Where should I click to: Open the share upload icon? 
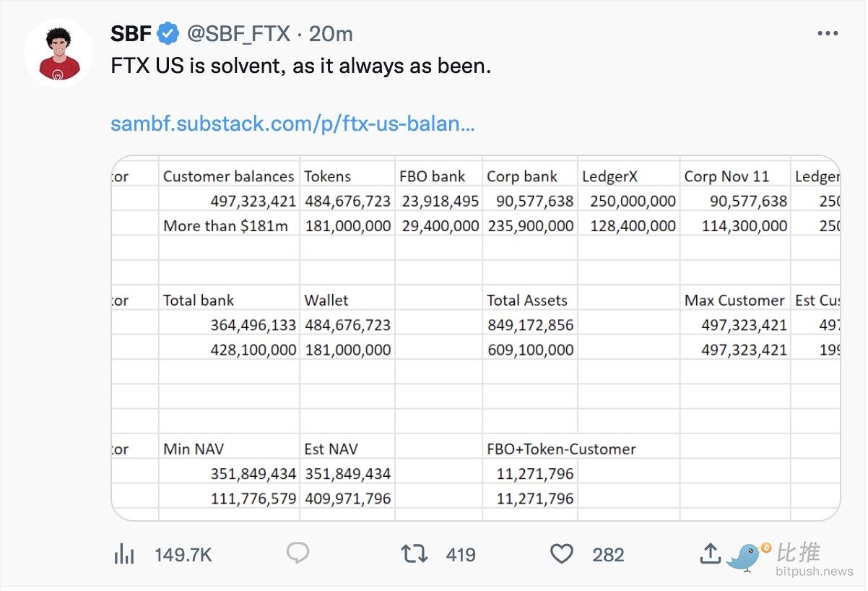point(711,553)
